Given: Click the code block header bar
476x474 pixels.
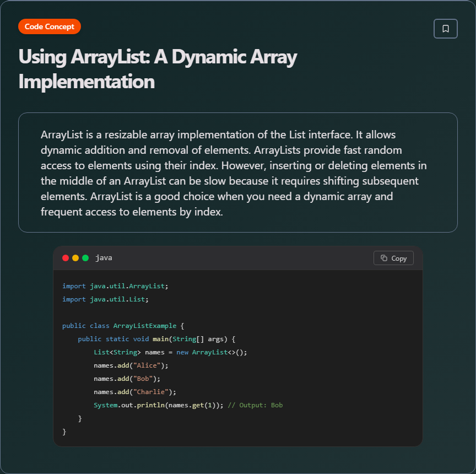Looking at the screenshot, I should tap(237, 257).
